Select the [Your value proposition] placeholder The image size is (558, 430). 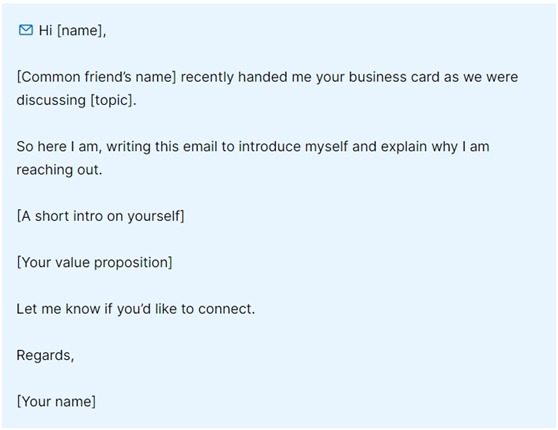[94, 262]
